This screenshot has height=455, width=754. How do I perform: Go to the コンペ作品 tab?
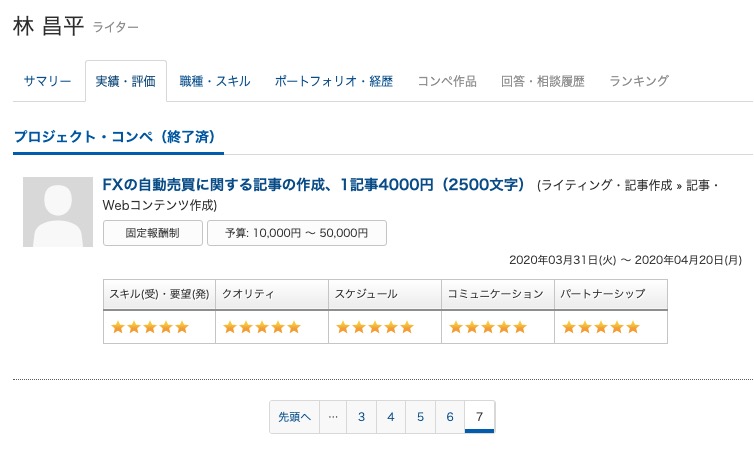click(447, 81)
